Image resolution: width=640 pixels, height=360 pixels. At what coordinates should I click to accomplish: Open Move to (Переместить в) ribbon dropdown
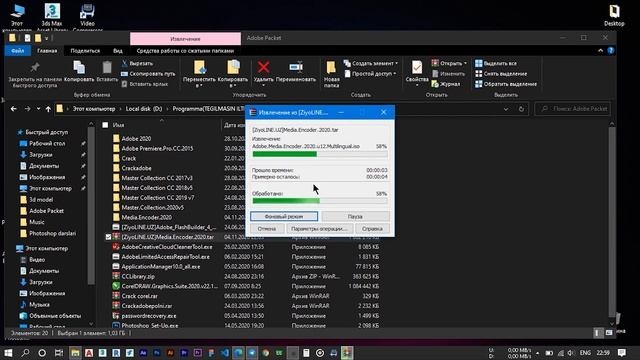(199, 74)
